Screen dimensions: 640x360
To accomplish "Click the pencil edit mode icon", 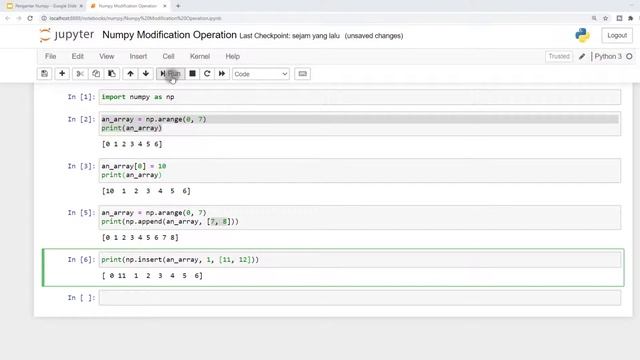I will pos(582,56).
